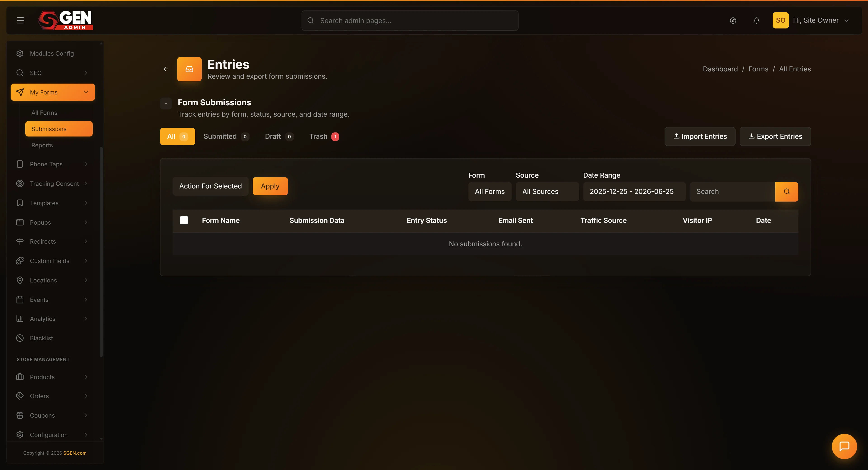Image resolution: width=868 pixels, height=470 pixels.
Task: Click the Analytics bar chart icon
Action: 20,319
